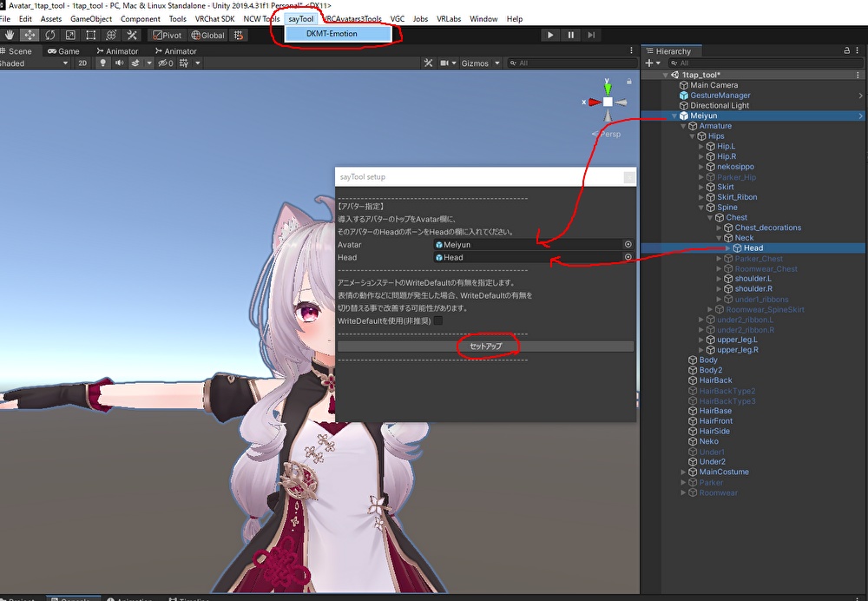Select the Scale tool
Viewport: 868px width, 601px height.
pyautogui.click(x=71, y=35)
